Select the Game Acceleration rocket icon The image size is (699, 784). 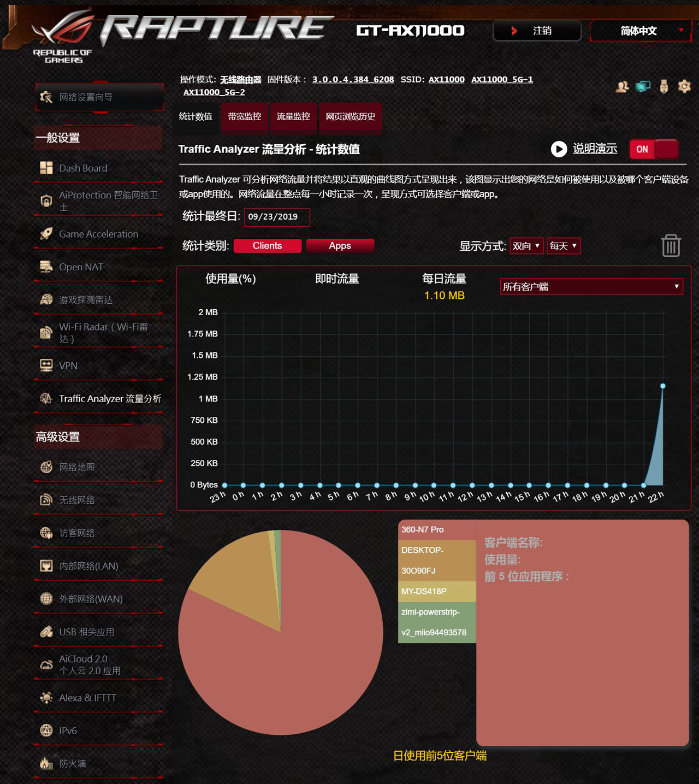pos(46,234)
